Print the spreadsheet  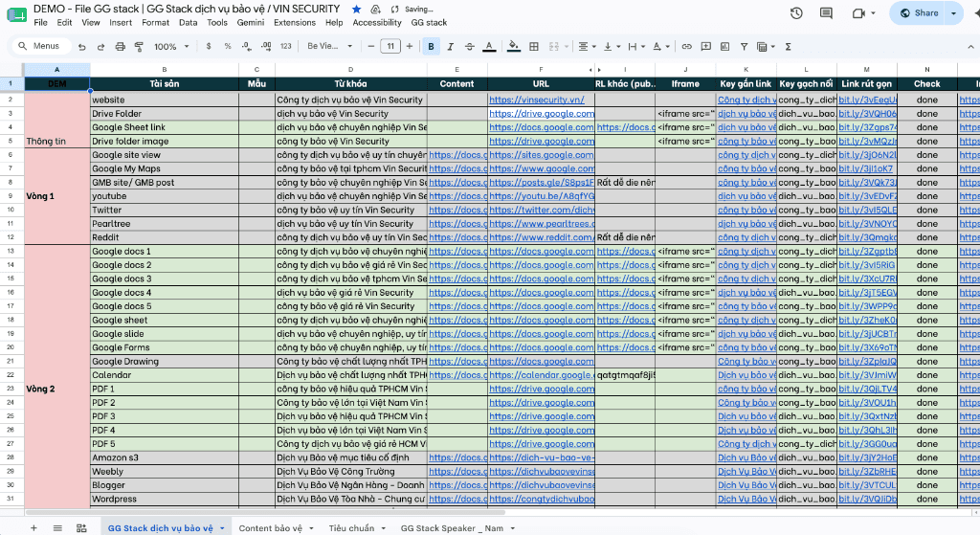pos(120,47)
